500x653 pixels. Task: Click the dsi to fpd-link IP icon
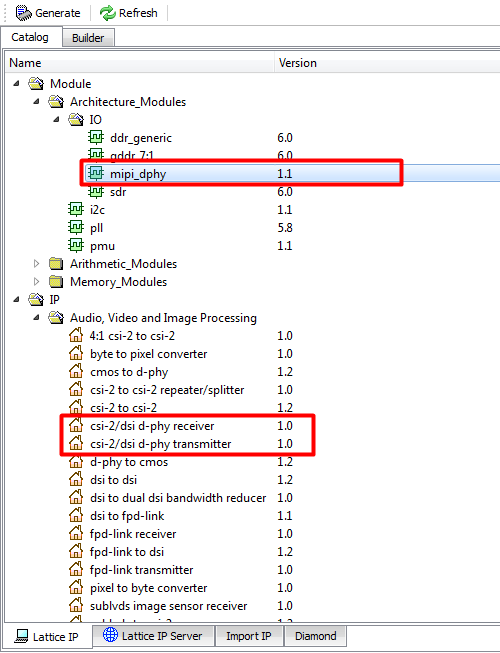coord(76,515)
